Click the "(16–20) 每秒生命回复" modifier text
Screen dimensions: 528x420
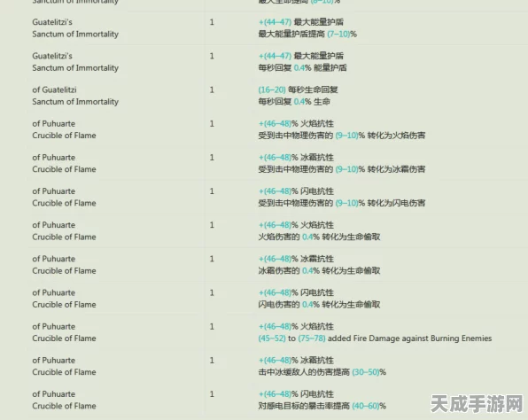298,89
